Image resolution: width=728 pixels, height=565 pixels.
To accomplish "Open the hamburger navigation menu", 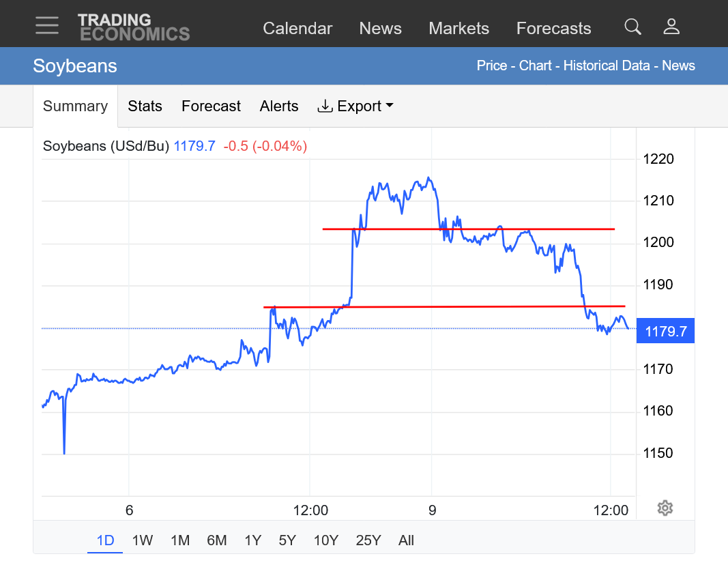I will 47,25.
